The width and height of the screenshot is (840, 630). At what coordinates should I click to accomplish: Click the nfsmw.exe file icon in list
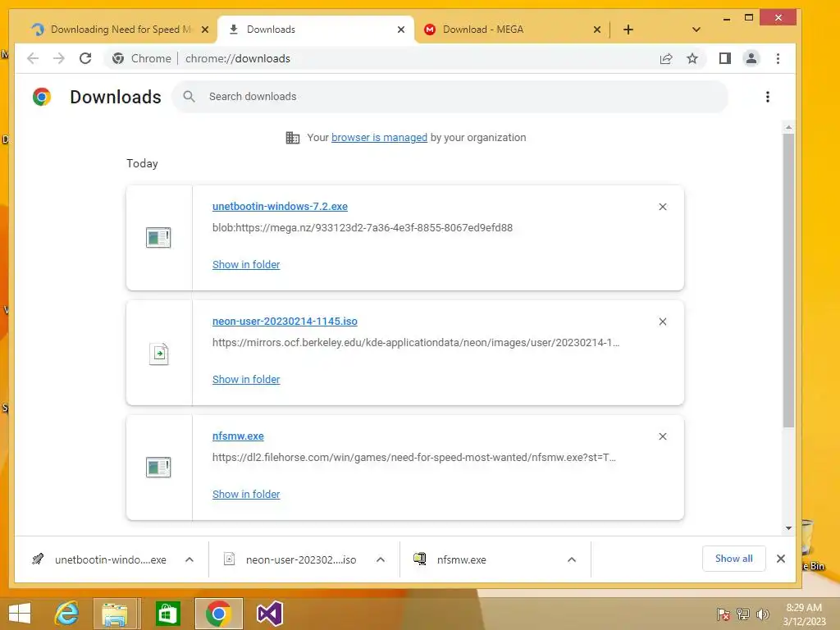click(x=158, y=467)
